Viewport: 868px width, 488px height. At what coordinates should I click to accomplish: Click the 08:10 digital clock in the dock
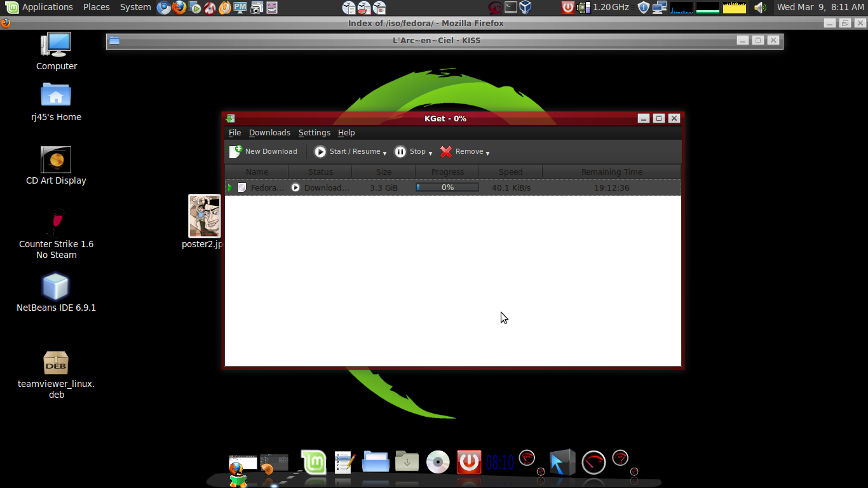[500, 463]
